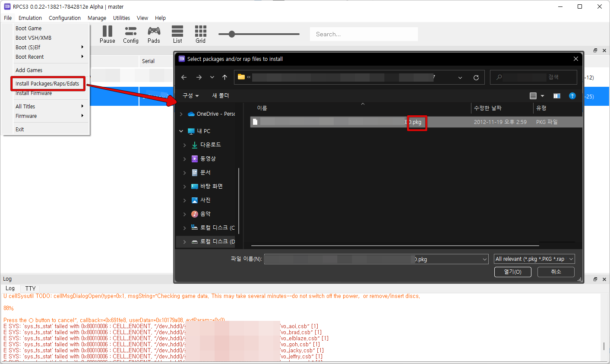Click the game list Search field
This screenshot has height=364, width=610.
click(364, 34)
